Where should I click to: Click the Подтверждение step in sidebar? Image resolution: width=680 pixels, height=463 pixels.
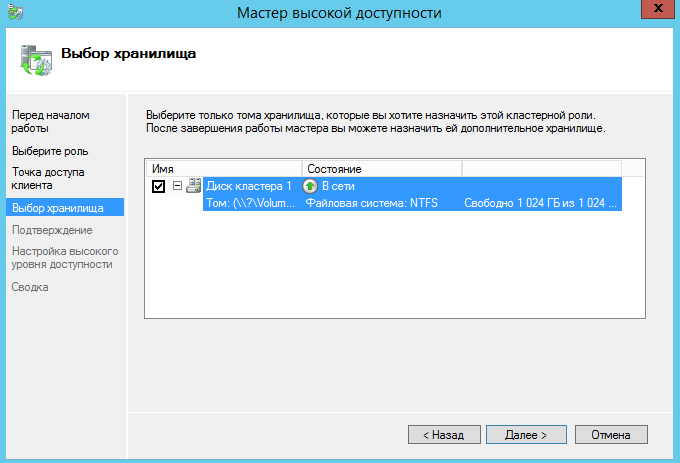(52, 230)
